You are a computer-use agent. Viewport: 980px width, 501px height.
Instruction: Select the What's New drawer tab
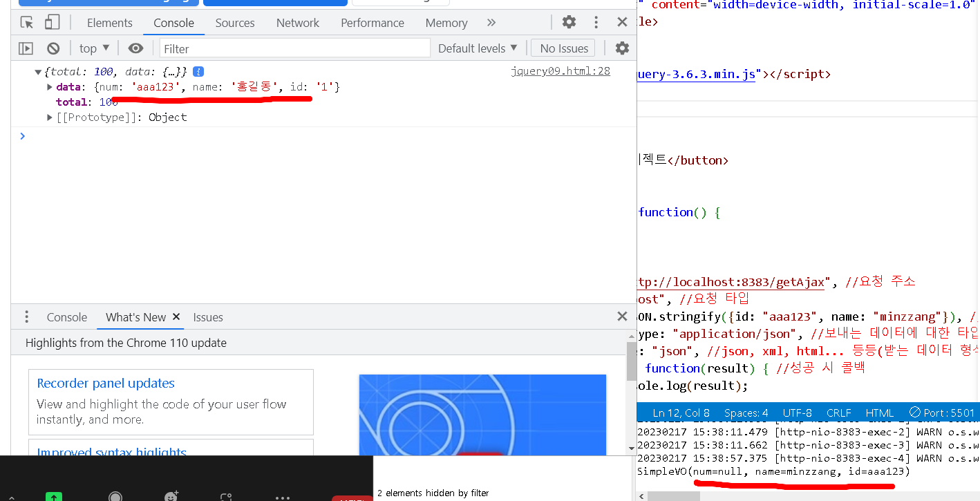click(x=135, y=317)
